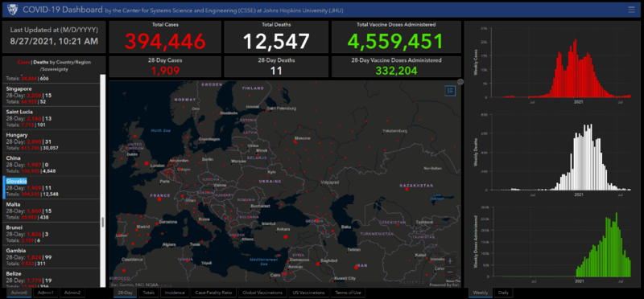The width and height of the screenshot is (644, 299).
Task: Select Saint Lucia in the country list
Action: [51, 118]
